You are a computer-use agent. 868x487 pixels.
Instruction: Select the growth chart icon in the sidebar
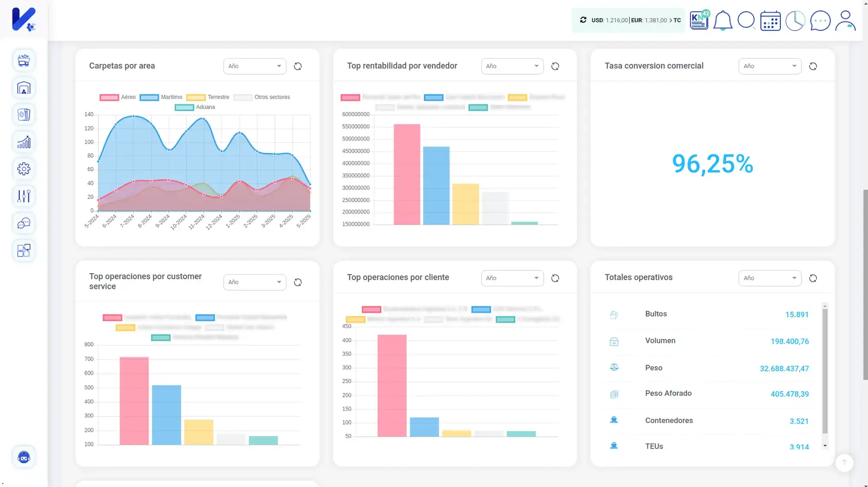(23, 142)
